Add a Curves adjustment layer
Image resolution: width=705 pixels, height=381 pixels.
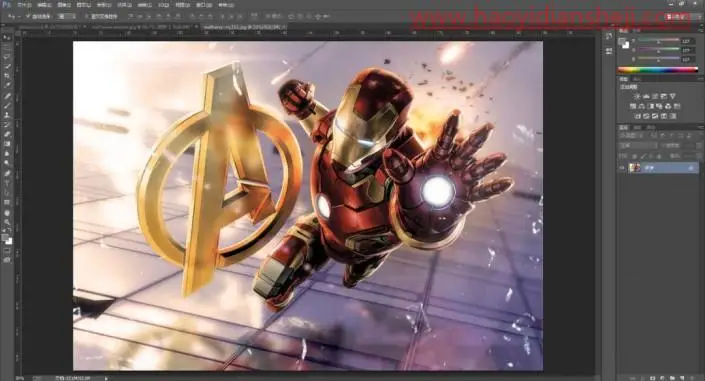coord(655,96)
